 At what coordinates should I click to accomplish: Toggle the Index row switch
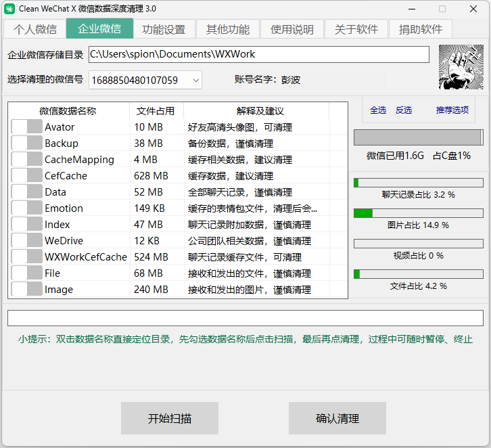pyautogui.click(x=26, y=225)
